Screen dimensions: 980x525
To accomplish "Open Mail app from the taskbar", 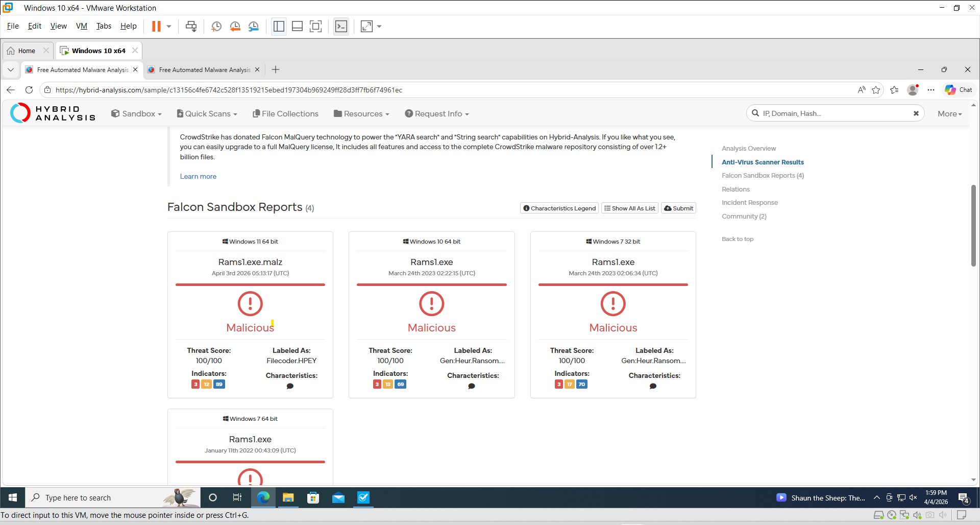I will click(338, 497).
